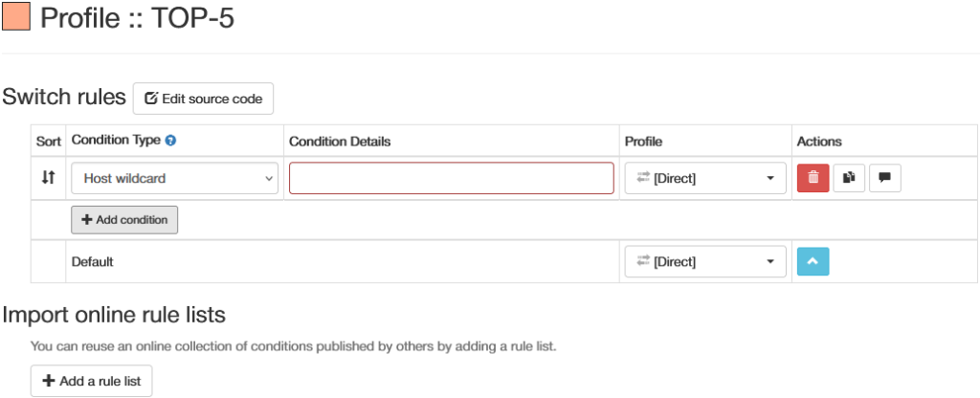The width and height of the screenshot is (980, 398).
Task: Clone the rule using the copy icon
Action: tap(849, 178)
